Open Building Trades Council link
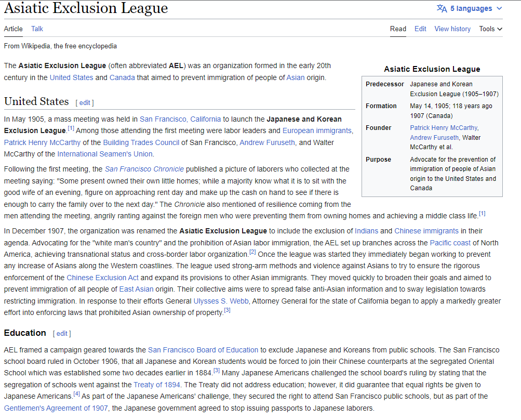This screenshot has width=521, height=420. (x=141, y=142)
